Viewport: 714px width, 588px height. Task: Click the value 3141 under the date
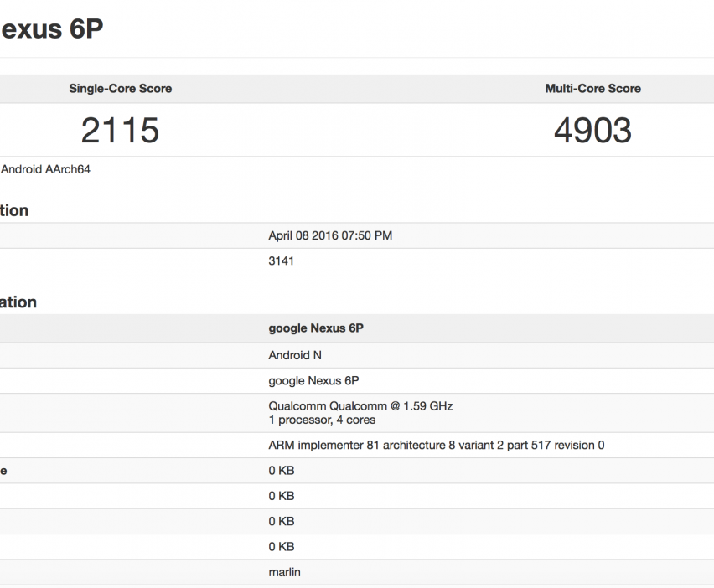click(x=281, y=260)
